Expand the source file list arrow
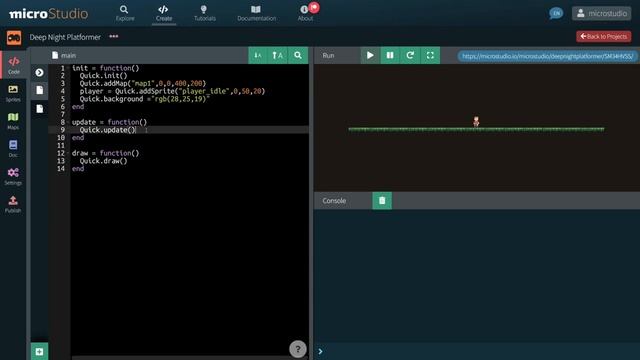Image resolution: width=640 pixels, height=360 pixels. [x=39, y=72]
